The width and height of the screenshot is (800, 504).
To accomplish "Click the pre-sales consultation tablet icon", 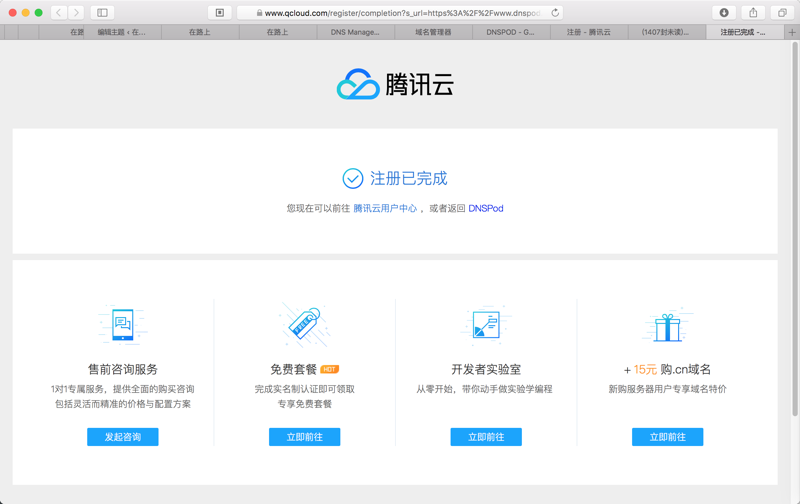I will pos(122,324).
